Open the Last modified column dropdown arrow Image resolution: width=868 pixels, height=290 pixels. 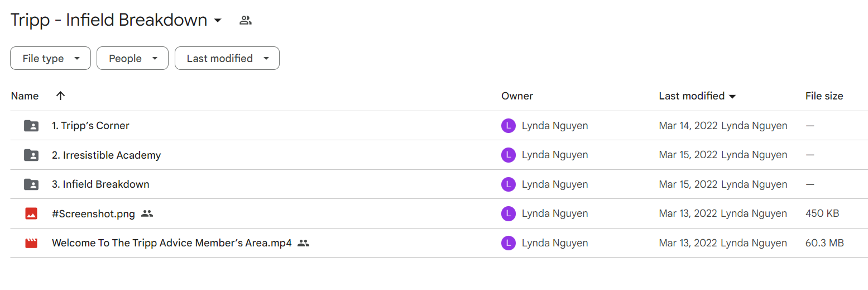click(x=732, y=96)
